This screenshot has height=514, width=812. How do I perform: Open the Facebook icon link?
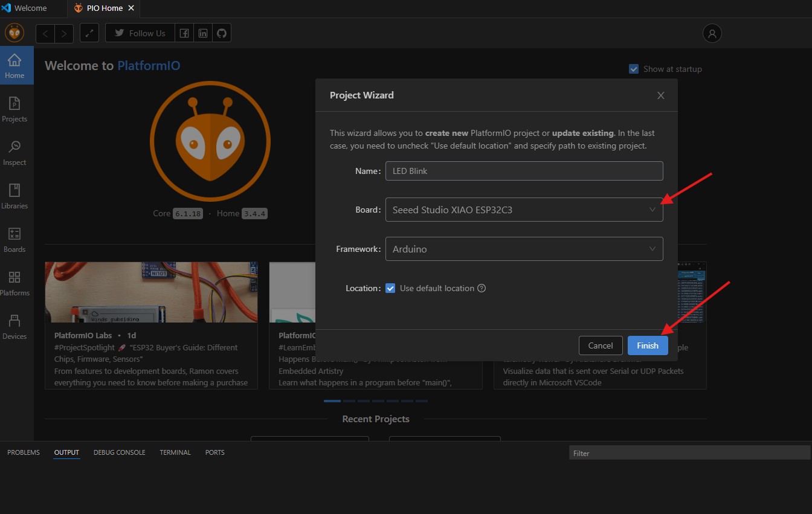click(184, 33)
